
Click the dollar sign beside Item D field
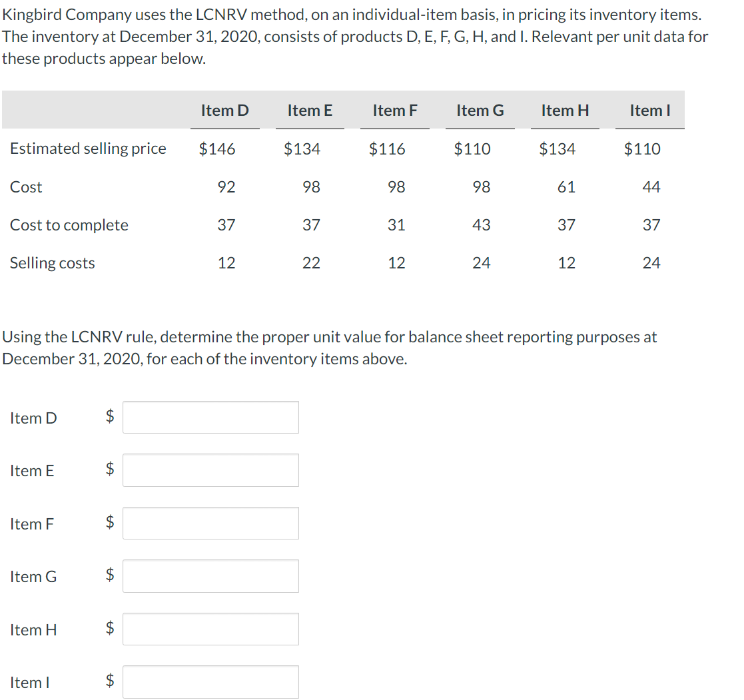point(109,417)
